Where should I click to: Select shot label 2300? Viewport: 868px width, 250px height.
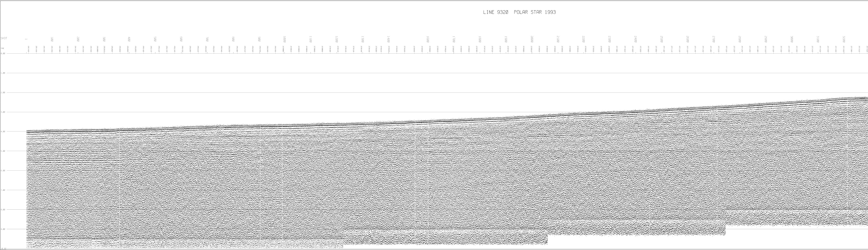(x=610, y=39)
